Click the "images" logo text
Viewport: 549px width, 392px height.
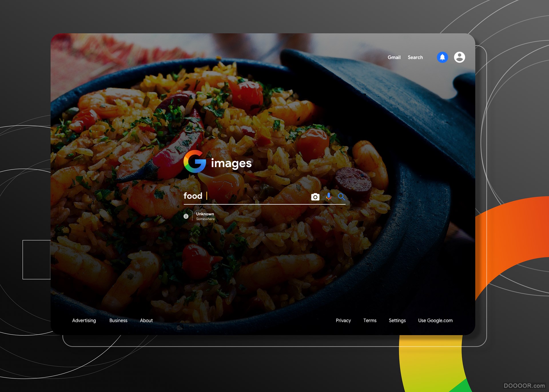point(231,163)
